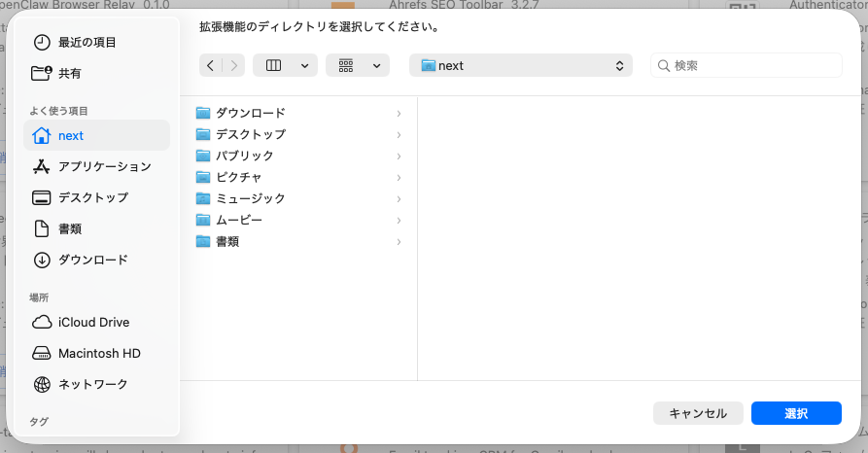Open Applications (アプリケーション) in sidebar
Screen dimensions: 868x453
pos(104,166)
